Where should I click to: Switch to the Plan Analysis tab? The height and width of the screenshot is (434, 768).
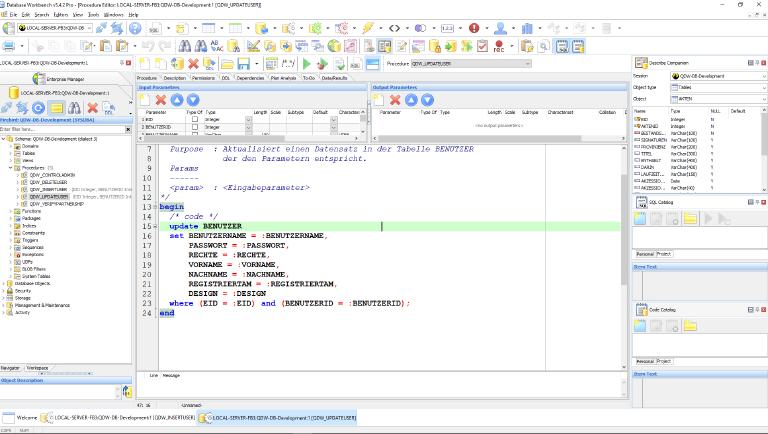(x=284, y=78)
